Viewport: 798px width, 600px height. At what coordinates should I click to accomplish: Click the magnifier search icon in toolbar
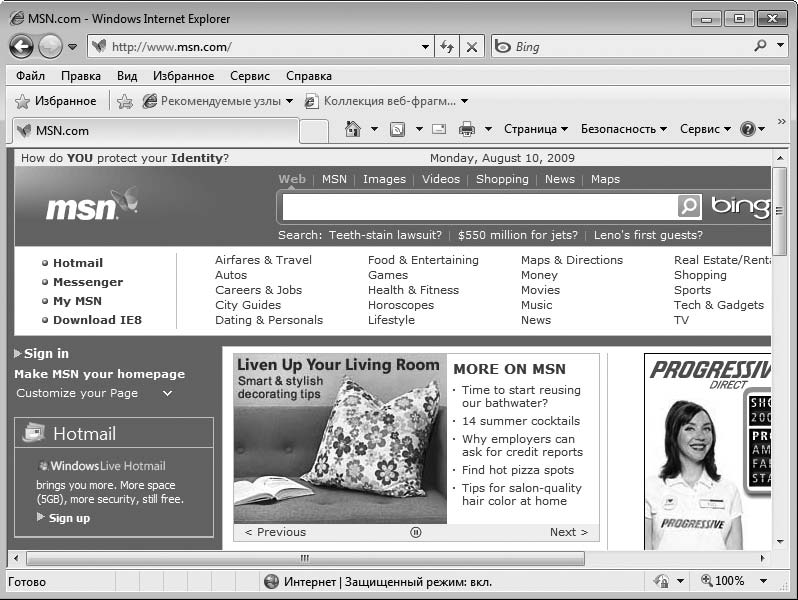click(760, 46)
